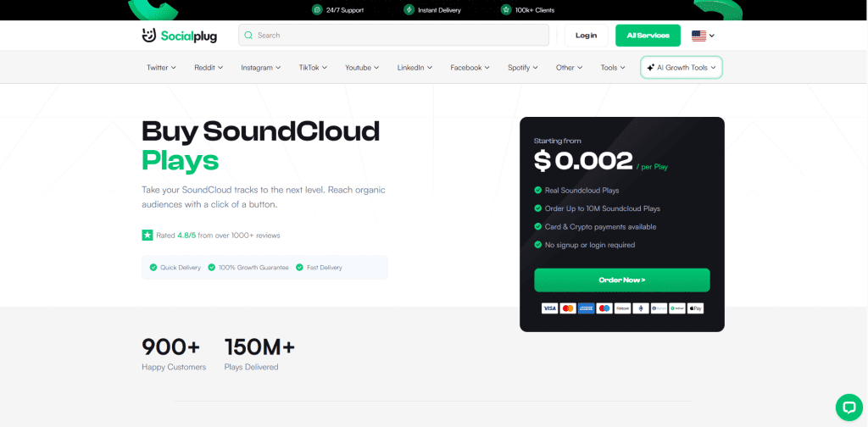The image size is (868, 427).
Task: Expand the Twitter services dropdown
Action: 161,68
